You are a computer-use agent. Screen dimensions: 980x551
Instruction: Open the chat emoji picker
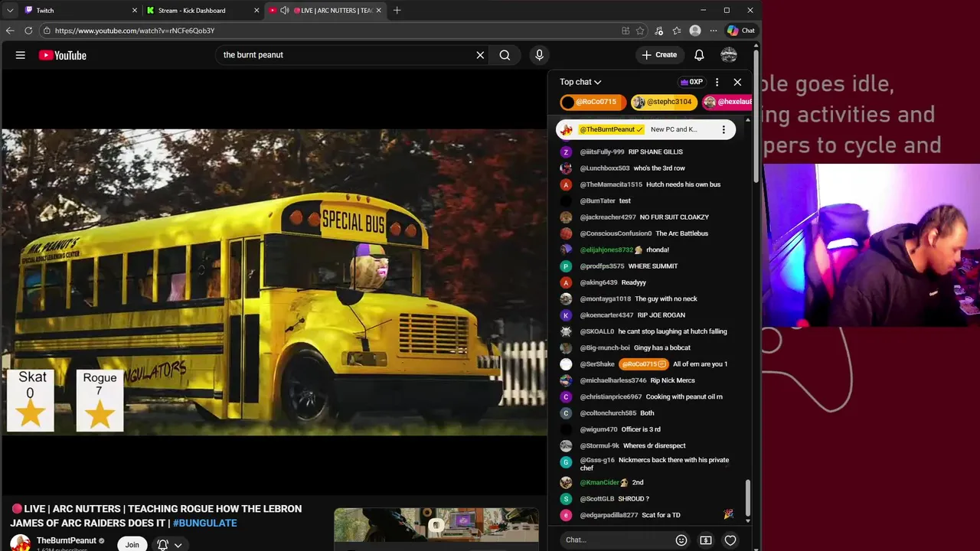pos(681,540)
